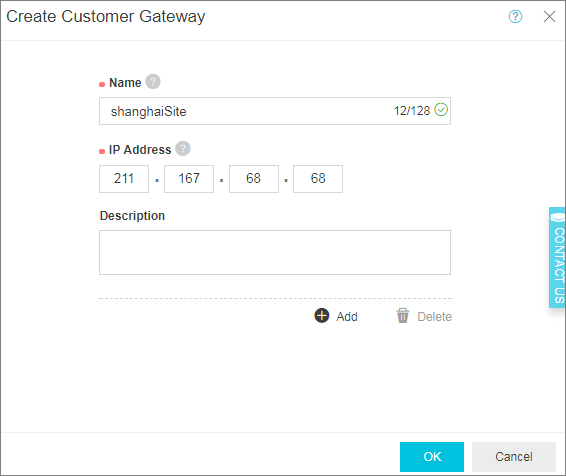Screen dimensions: 566x476
Task: Select the second IP octet 167
Action: (189, 179)
